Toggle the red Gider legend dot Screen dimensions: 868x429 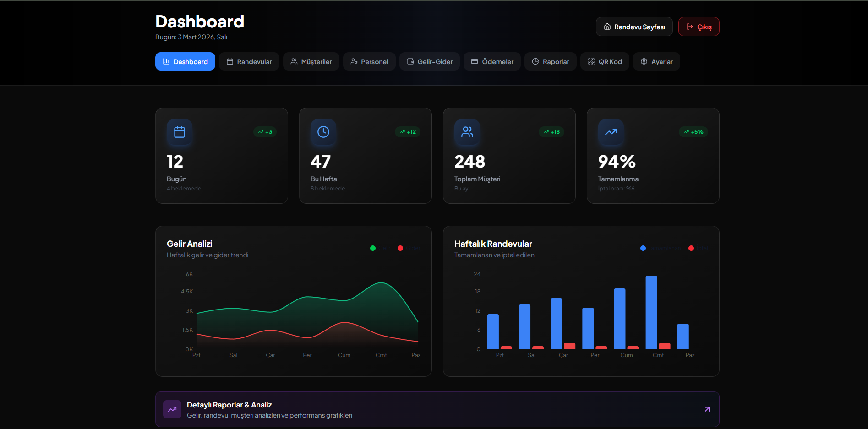point(400,248)
